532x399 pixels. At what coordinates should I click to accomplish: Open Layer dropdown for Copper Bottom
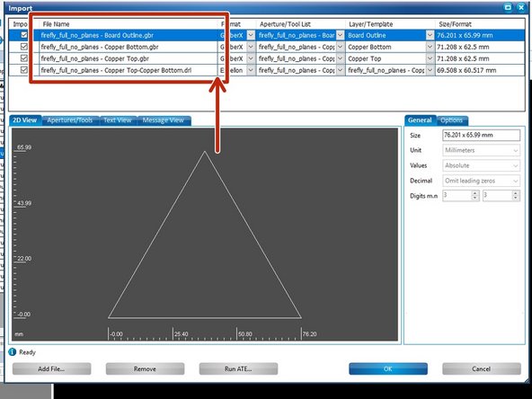click(430, 47)
